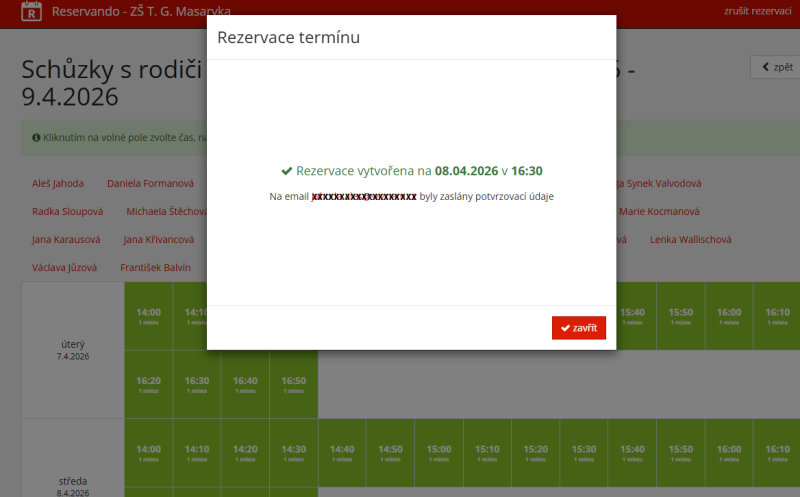Select Tuesday 16:50 time slot
This screenshot has width=800, height=497.
pyautogui.click(x=293, y=384)
